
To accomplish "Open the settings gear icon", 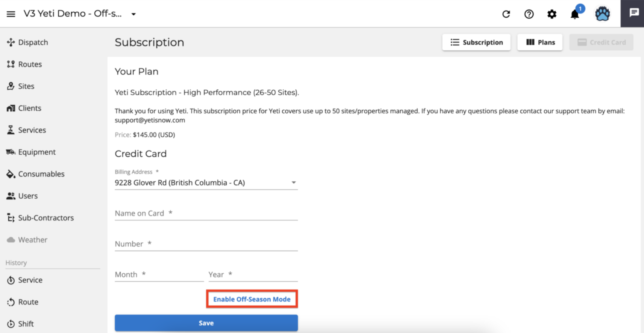I will tap(552, 14).
